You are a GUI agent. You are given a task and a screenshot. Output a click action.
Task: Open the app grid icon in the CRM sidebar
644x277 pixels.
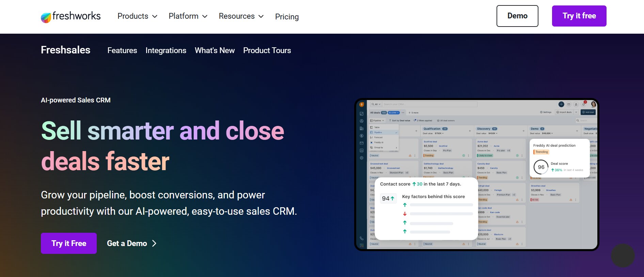[x=362, y=245]
